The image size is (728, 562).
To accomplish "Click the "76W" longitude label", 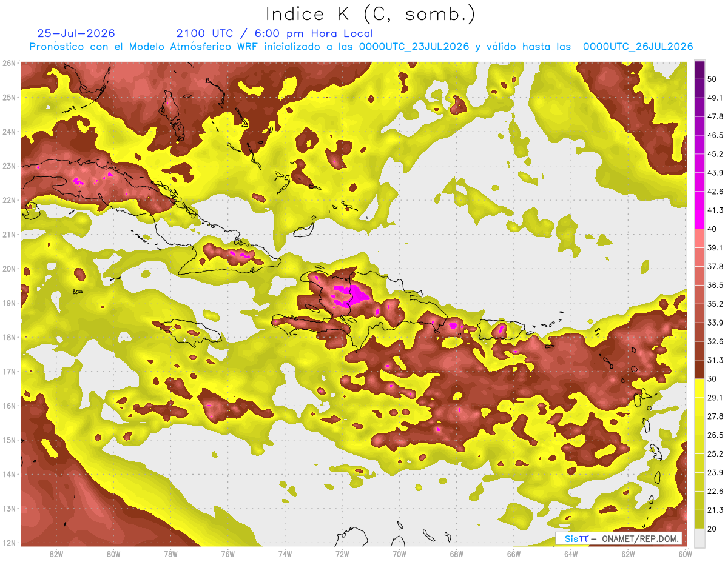I will (x=227, y=554).
